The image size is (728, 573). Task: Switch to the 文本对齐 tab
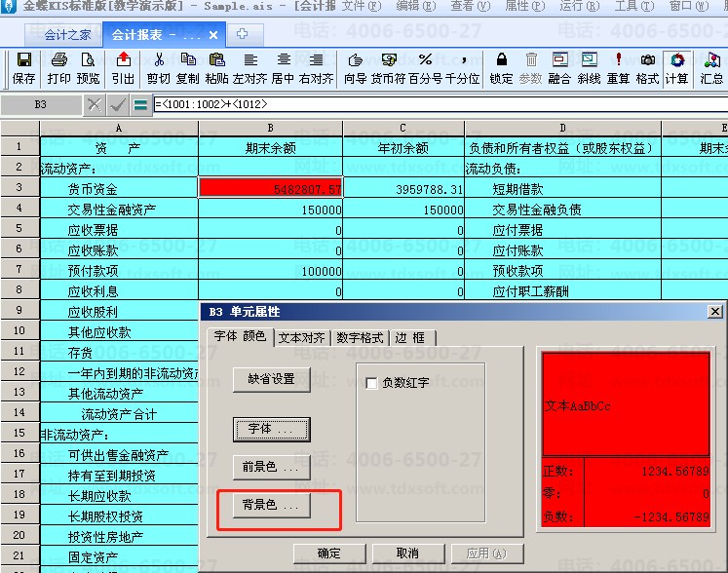pos(301,338)
